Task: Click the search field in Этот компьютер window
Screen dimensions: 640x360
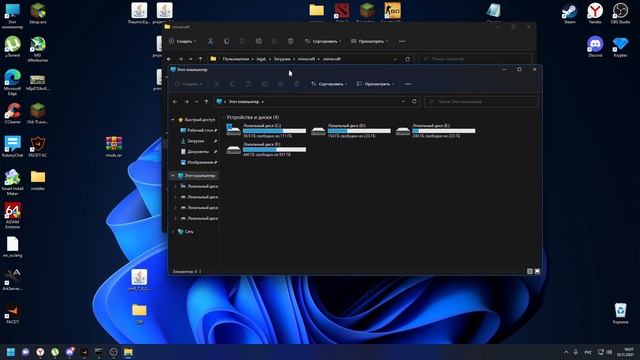Action: point(481,102)
